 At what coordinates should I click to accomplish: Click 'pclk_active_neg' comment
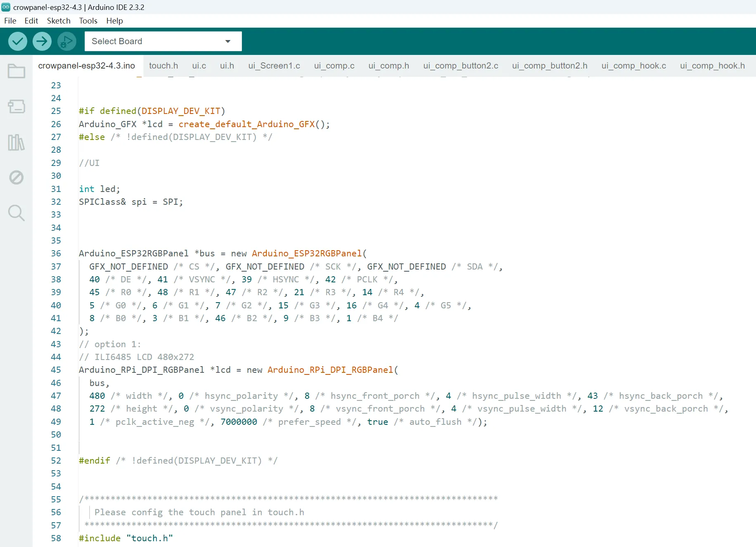coord(154,422)
